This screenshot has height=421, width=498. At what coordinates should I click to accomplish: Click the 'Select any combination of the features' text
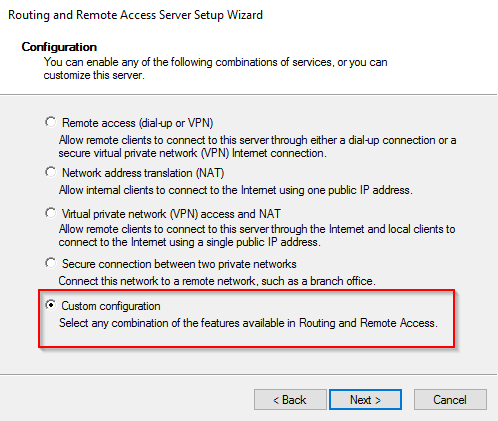tap(248, 323)
